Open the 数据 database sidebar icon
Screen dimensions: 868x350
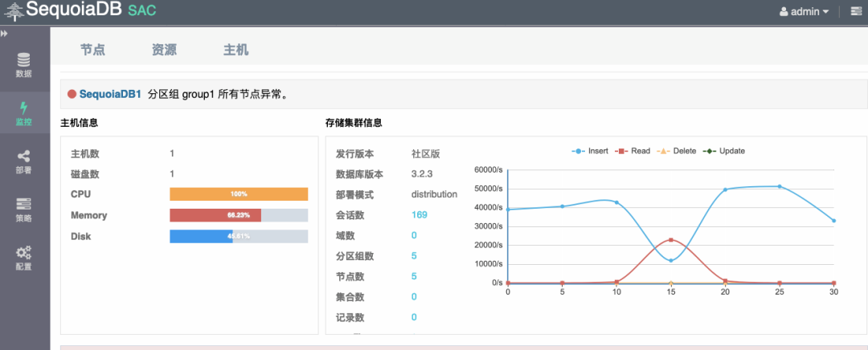pyautogui.click(x=24, y=59)
